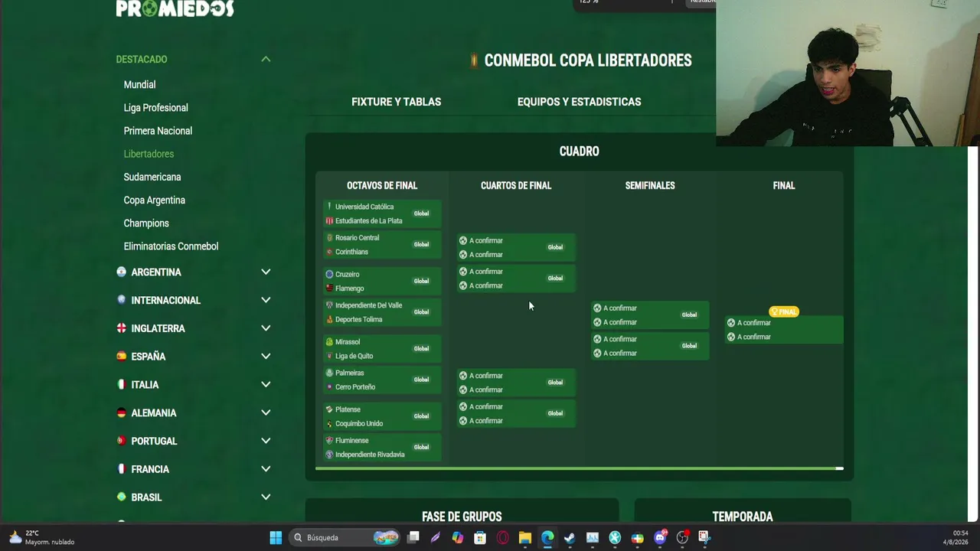
Task: Click the Corinthians team crest
Action: (x=329, y=252)
